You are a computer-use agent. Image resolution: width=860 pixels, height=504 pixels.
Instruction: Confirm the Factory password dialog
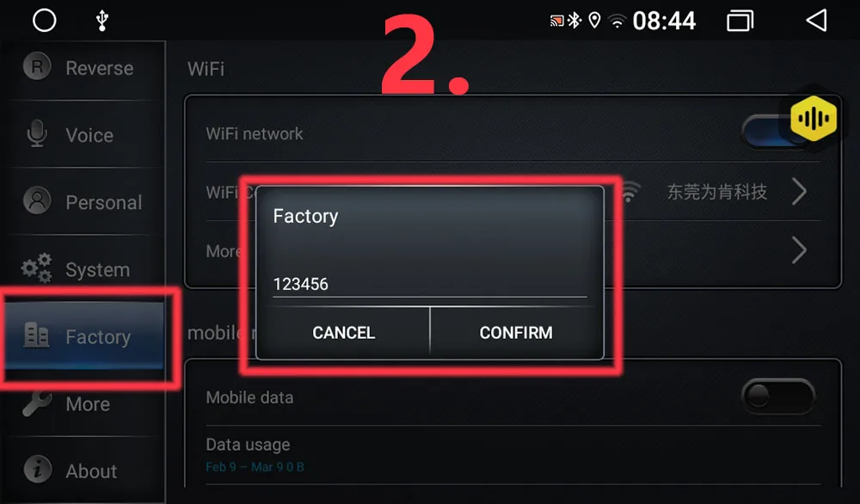pos(516,332)
